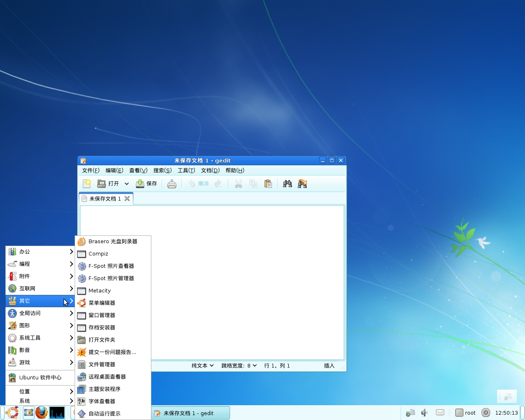Image resolution: width=525 pixels, height=420 pixels.
Task: Open the 工具(T) menu
Action: tap(186, 170)
